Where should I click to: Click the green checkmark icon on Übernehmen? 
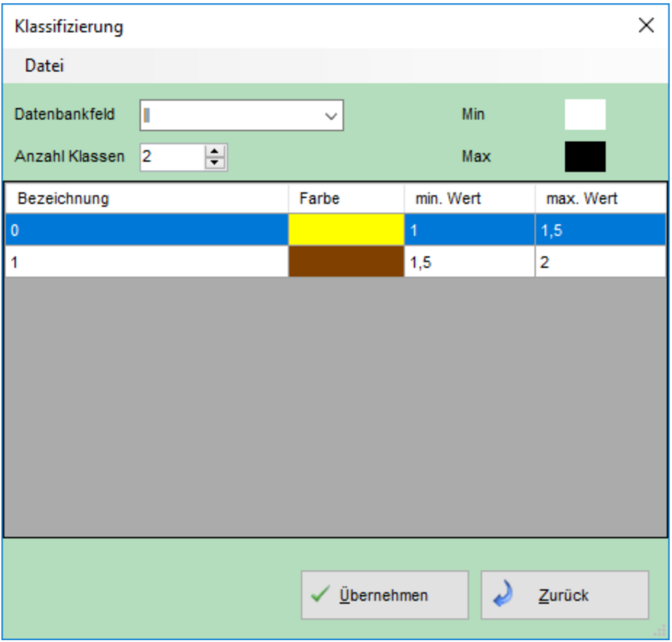tap(320, 593)
